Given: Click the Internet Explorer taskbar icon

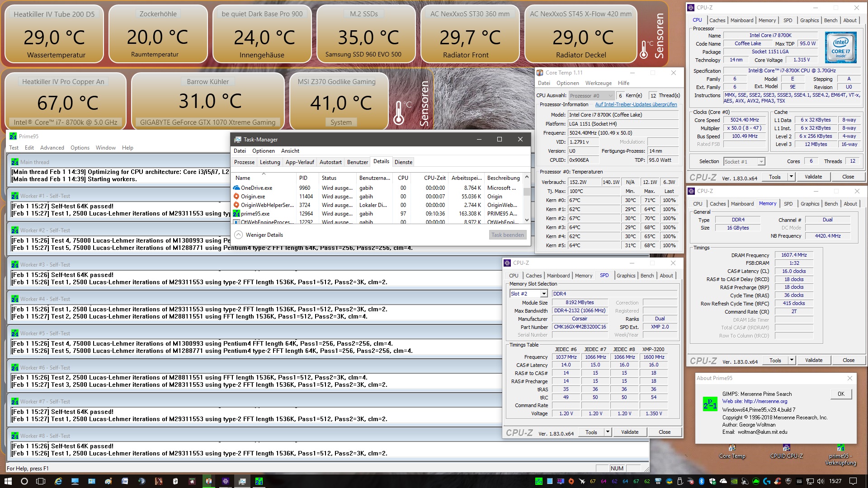Looking at the screenshot, I should point(58,481).
